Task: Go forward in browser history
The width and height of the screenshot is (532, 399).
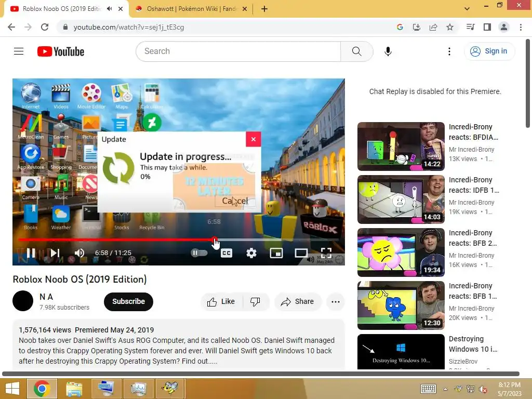Action: pyautogui.click(x=28, y=27)
